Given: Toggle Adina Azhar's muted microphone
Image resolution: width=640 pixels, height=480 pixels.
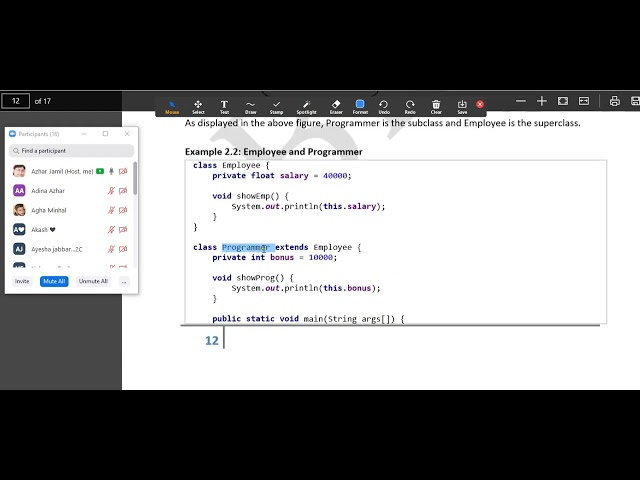Looking at the screenshot, I should [x=111, y=190].
